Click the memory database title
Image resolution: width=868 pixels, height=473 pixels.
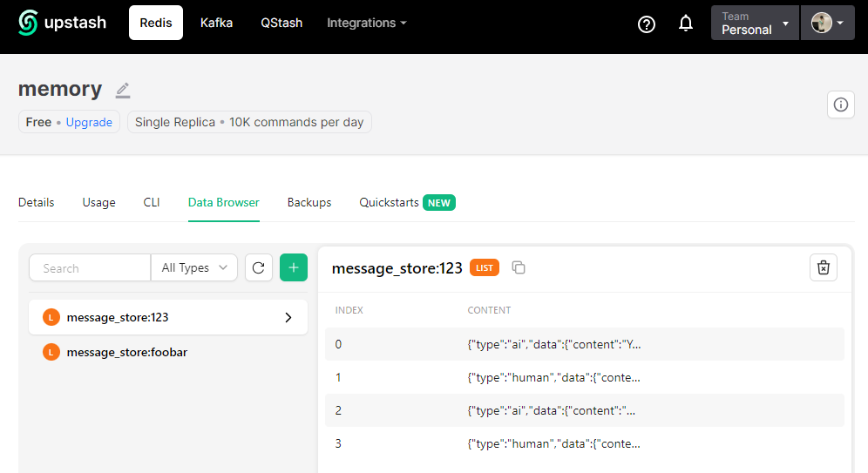tap(60, 89)
